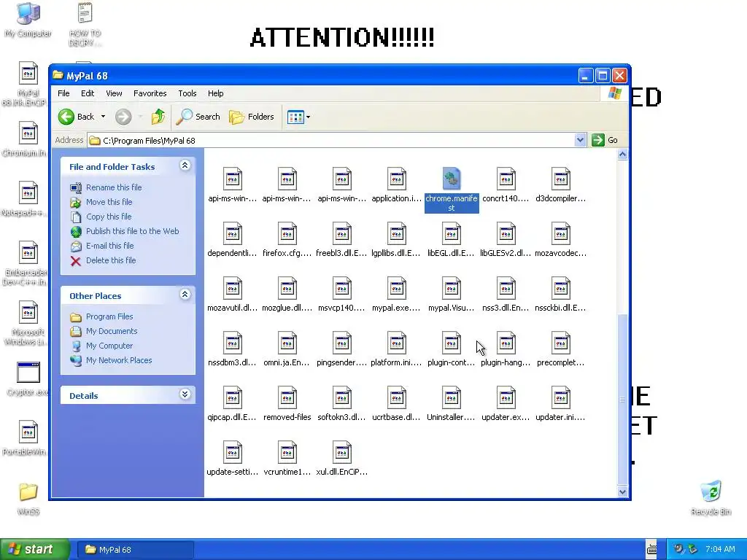Viewport: 747px width, 560px height.
Task: Open the Search pane
Action: (198, 117)
